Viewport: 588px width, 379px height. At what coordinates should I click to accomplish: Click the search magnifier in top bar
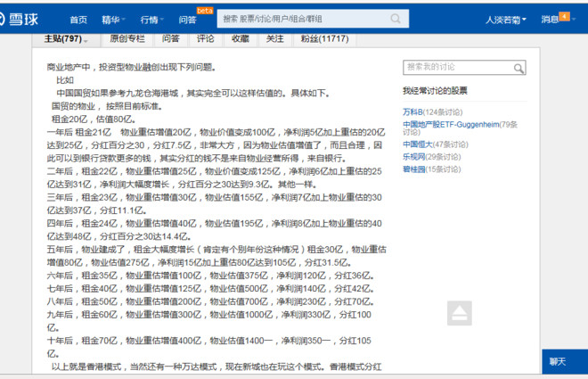(396, 19)
